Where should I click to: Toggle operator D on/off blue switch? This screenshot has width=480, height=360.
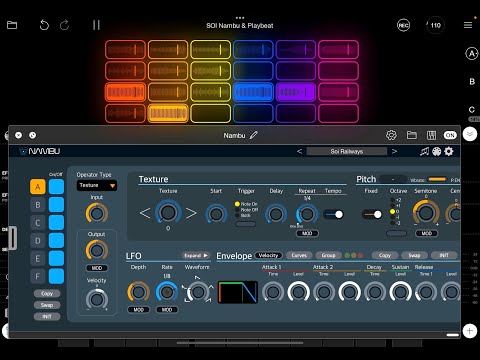point(56,241)
